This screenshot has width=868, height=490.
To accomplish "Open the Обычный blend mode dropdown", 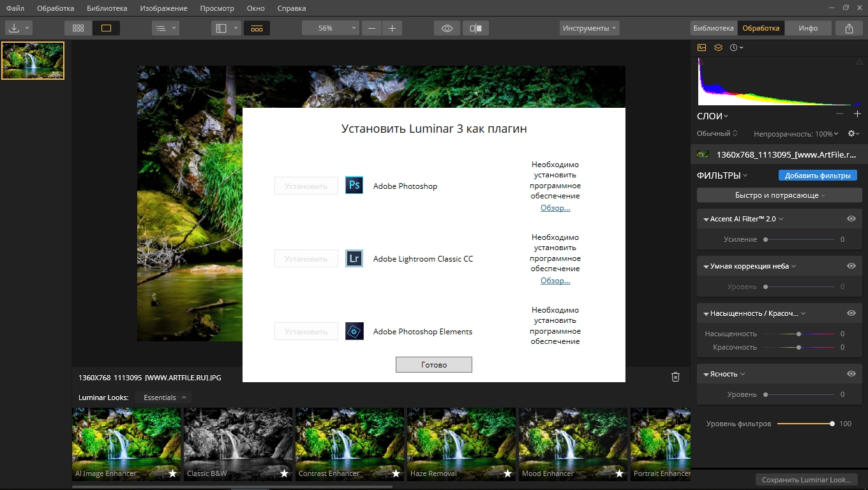I will coord(717,133).
